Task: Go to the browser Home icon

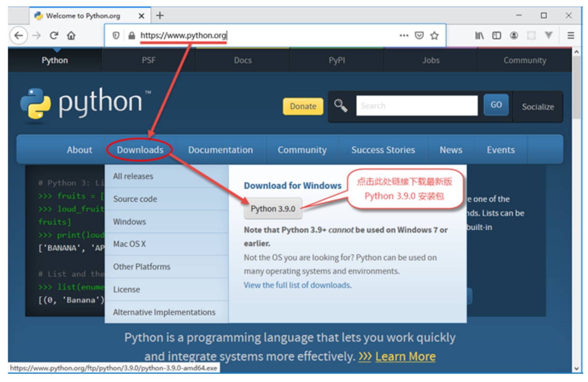Action: pyautogui.click(x=71, y=35)
